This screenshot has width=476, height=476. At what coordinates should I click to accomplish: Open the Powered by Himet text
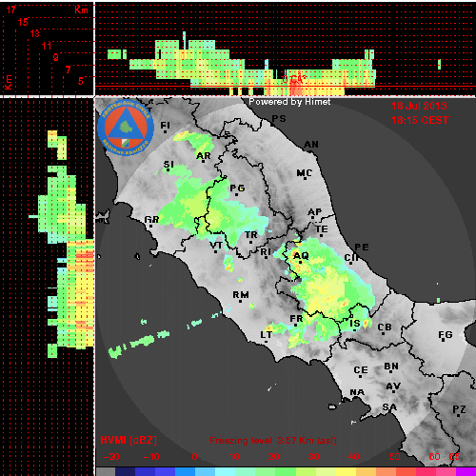coord(289,102)
